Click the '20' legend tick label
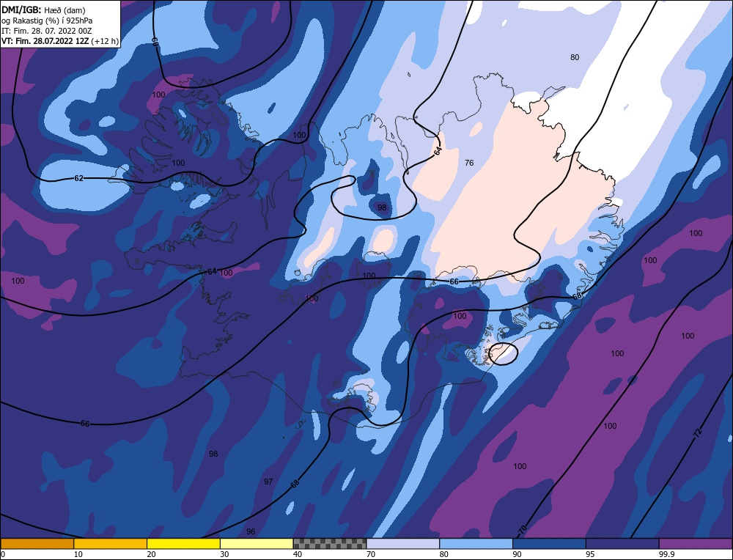This screenshot has width=733, height=560. click(x=152, y=554)
